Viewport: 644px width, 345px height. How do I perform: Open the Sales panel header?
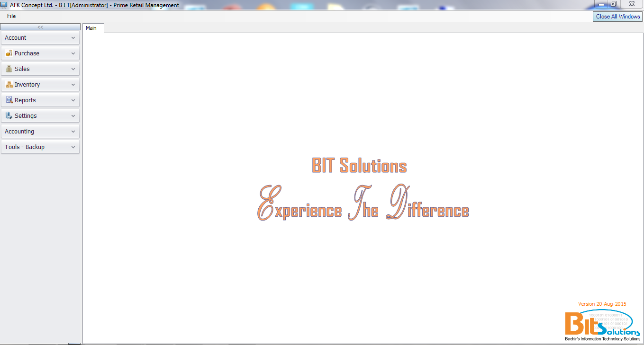pyautogui.click(x=40, y=69)
